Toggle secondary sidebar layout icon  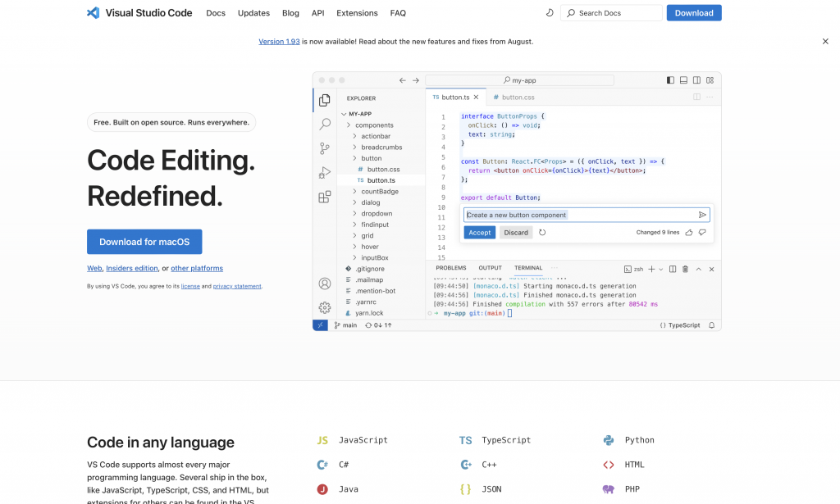click(696, 80)
